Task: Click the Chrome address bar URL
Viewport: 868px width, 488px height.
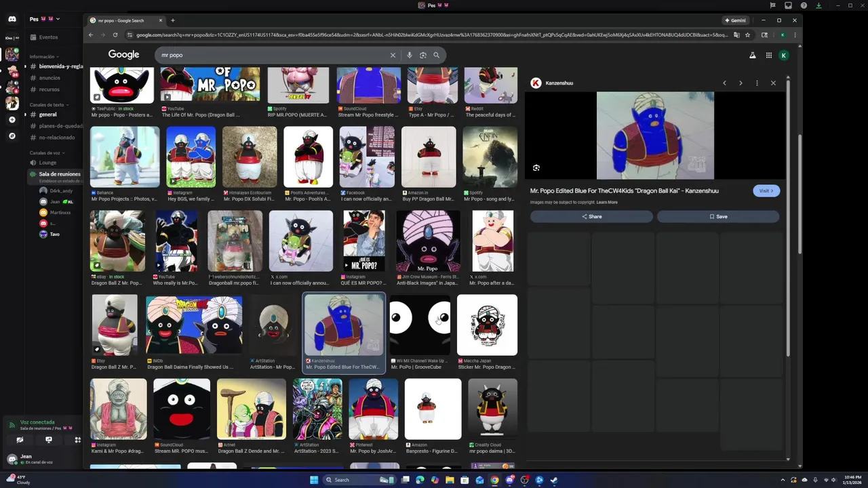Action: 431,35
